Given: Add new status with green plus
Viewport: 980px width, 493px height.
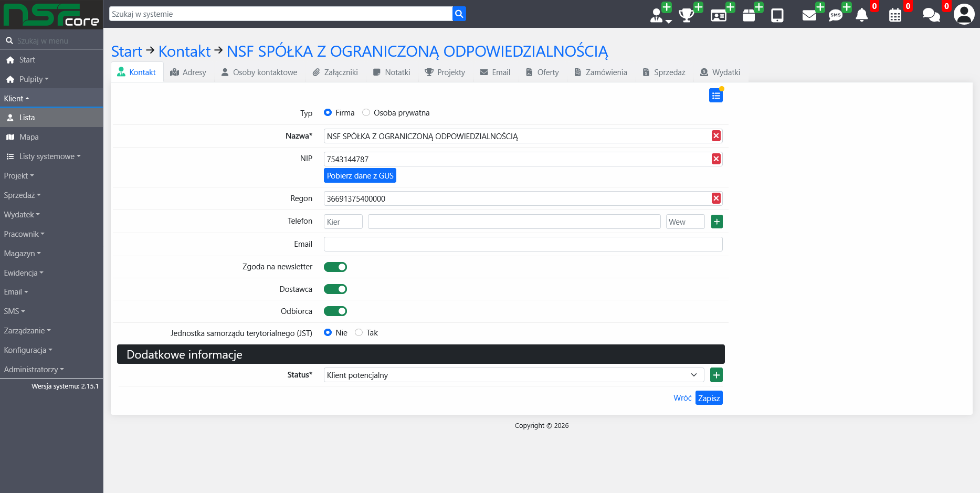Looking at the screenshot, I should (x=716, y=375).
